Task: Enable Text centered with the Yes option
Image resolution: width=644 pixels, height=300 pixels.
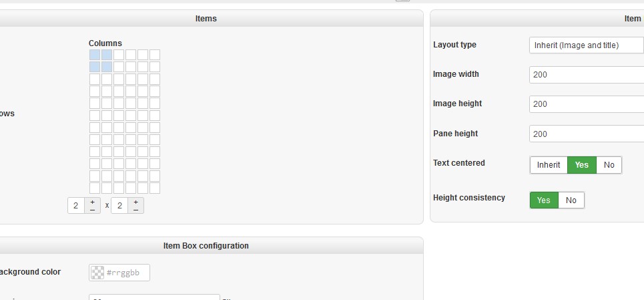Action: pos(582,165)
